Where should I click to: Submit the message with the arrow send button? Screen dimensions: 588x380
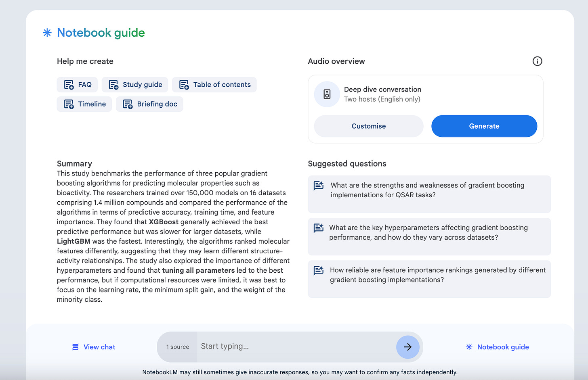408,347
